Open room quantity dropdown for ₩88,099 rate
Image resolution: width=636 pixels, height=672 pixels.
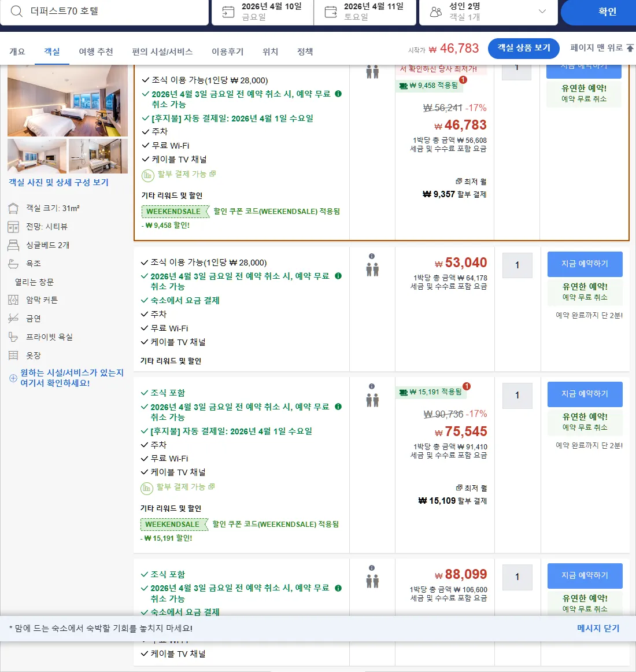pos(517,577)
